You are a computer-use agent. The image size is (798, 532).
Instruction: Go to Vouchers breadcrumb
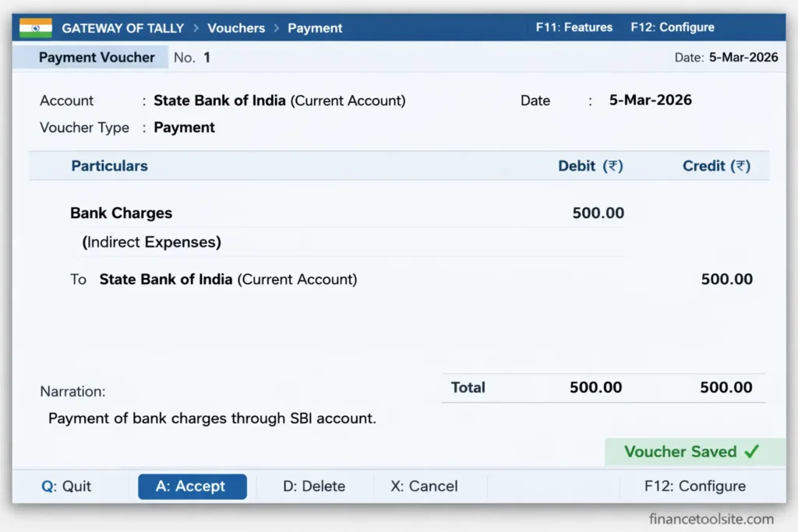tap(236, 28)
